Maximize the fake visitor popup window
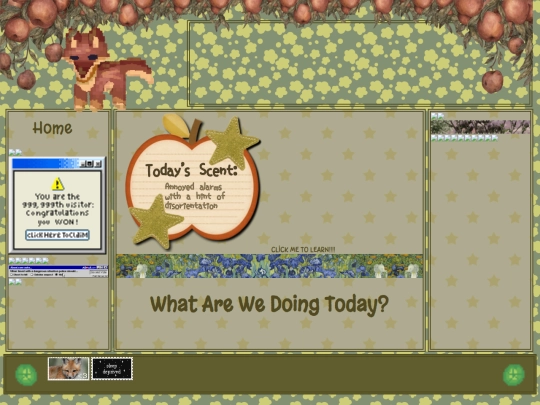540x405 pixels. tap(90, 164)
